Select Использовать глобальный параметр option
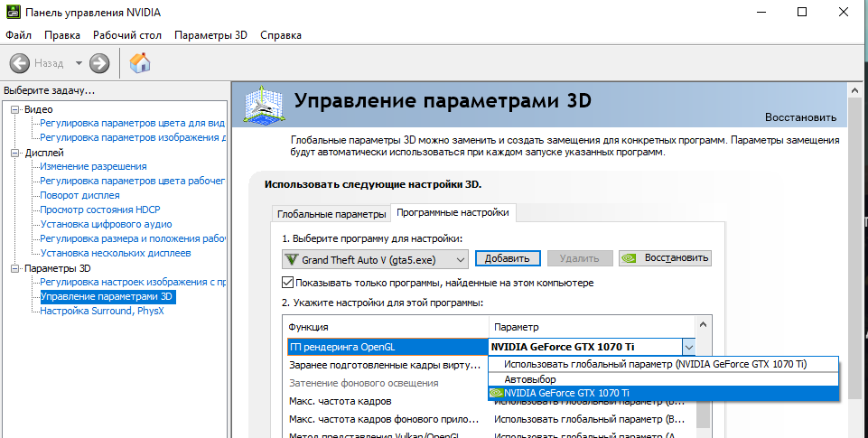The height and width of the screenshot is (438, 868). 663,364
